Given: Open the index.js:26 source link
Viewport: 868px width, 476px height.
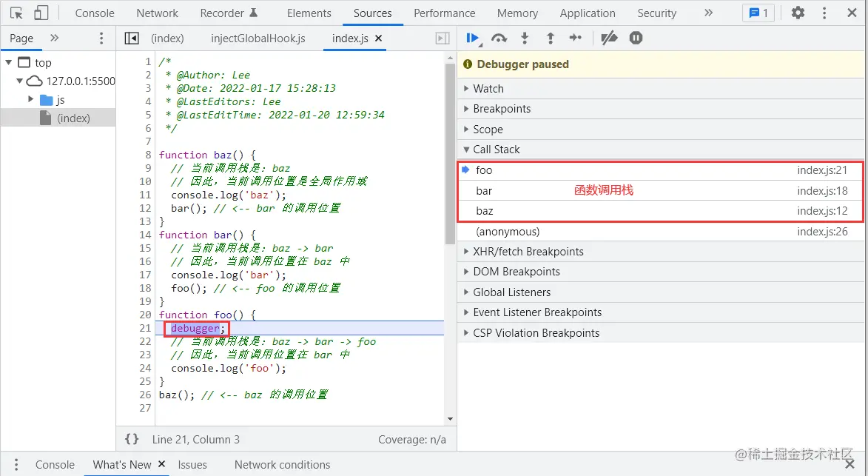Looking at the screenshot, I should tap(822, 232).
